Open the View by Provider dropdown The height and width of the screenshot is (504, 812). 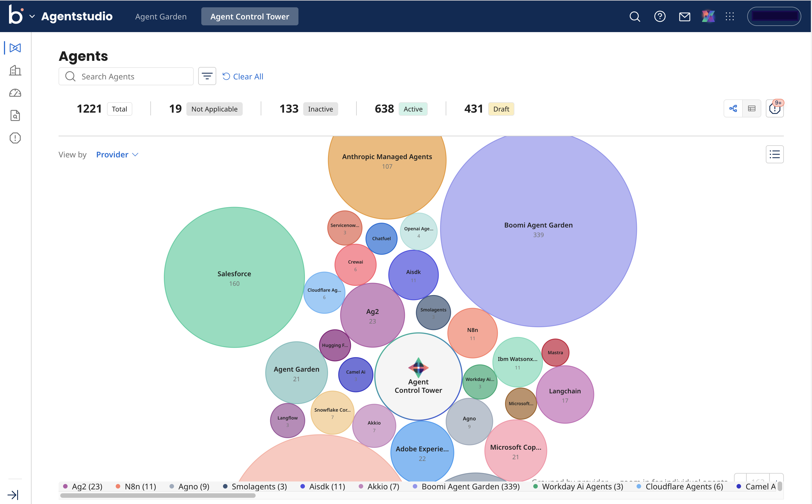pyautogui.click(x=117, y=155)
